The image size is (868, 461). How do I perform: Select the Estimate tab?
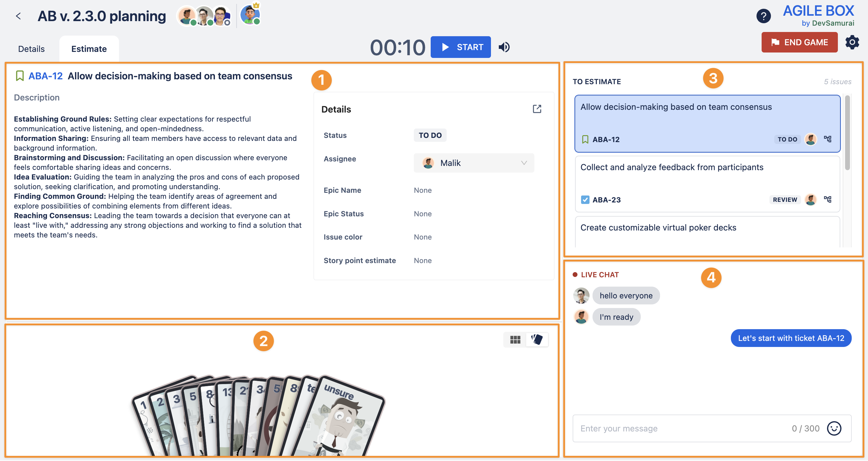click(x=89, y=49)
